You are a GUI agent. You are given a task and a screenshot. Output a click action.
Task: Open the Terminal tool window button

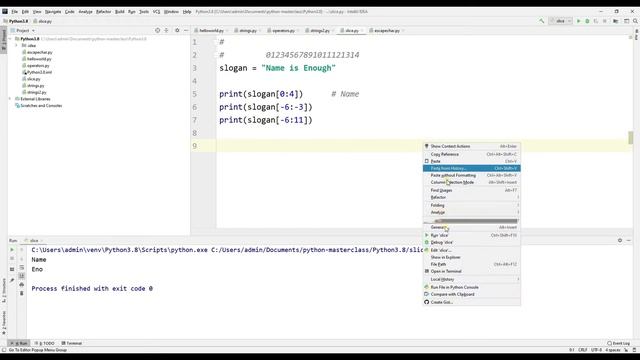(71, 343)
